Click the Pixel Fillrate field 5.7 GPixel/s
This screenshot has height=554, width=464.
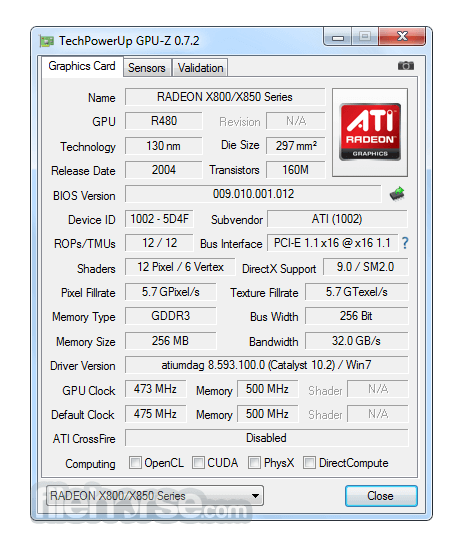(x=171, y=292)
